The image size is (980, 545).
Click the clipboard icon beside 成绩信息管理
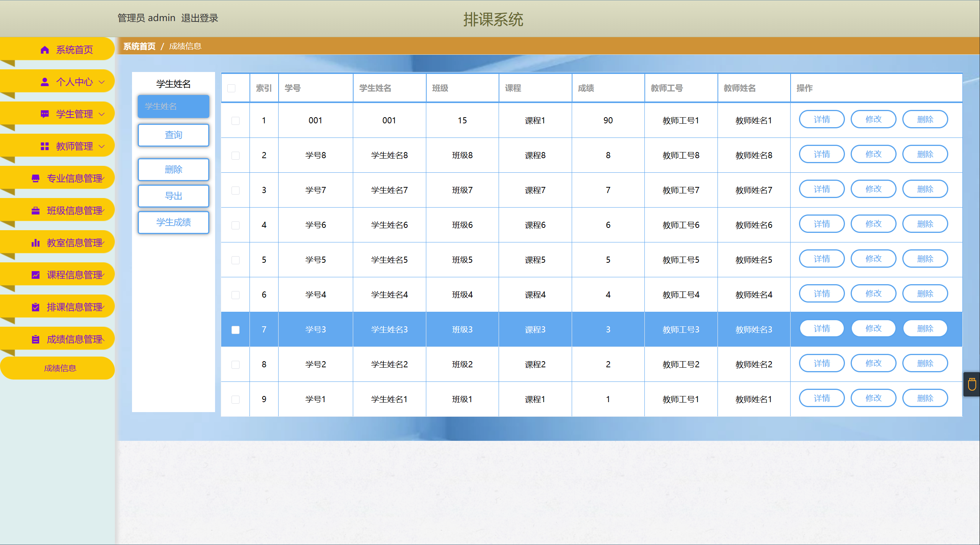click(36, 339)
